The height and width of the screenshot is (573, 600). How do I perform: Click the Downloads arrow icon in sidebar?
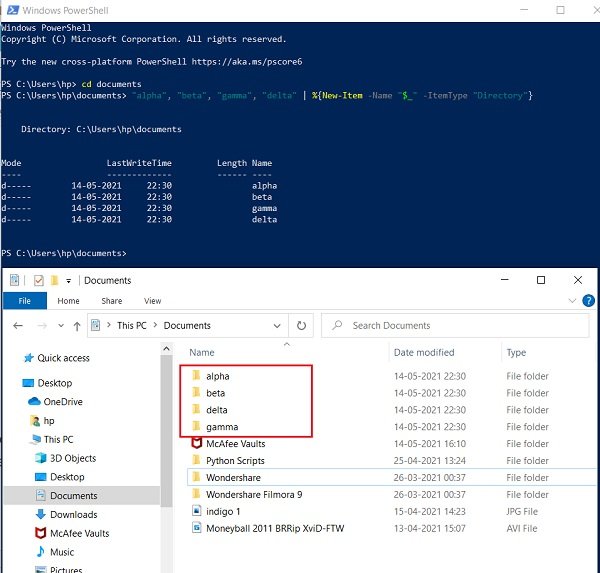pyautogui.click(x=41, y=514)
